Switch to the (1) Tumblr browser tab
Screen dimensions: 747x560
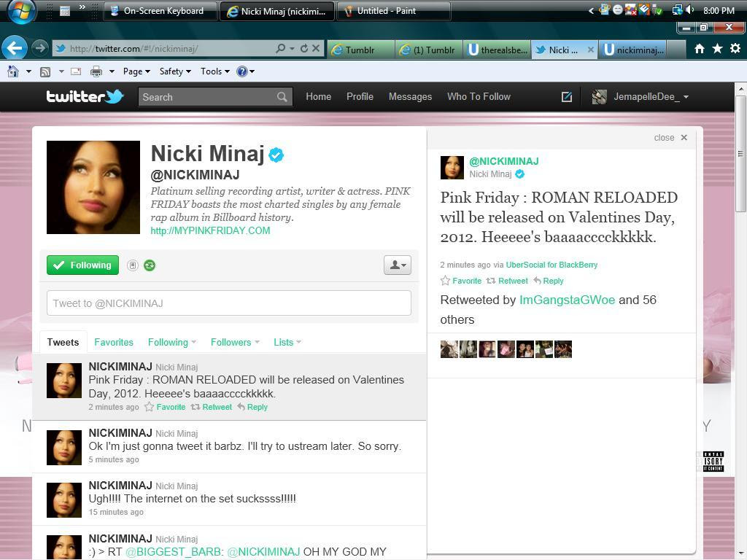point(429,50)
